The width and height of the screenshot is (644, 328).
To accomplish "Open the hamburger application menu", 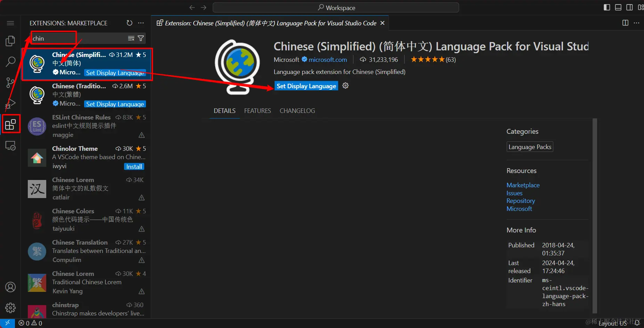I will (x=10, y=23).
